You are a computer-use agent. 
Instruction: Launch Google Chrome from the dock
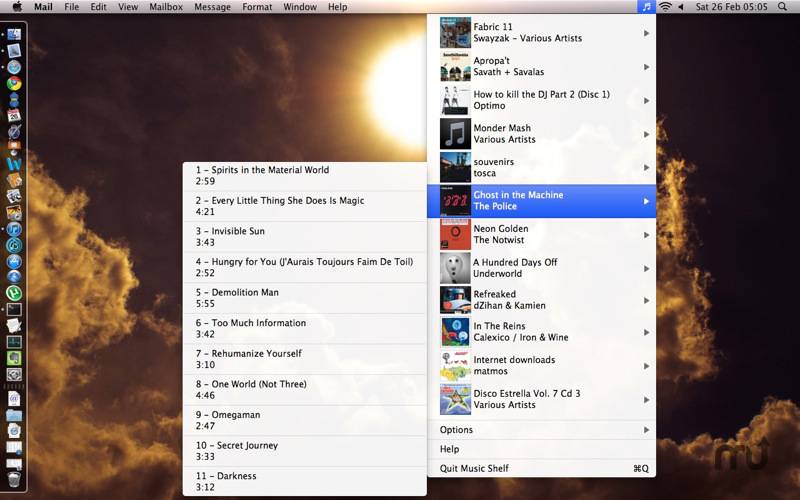[x=14, y=83]
